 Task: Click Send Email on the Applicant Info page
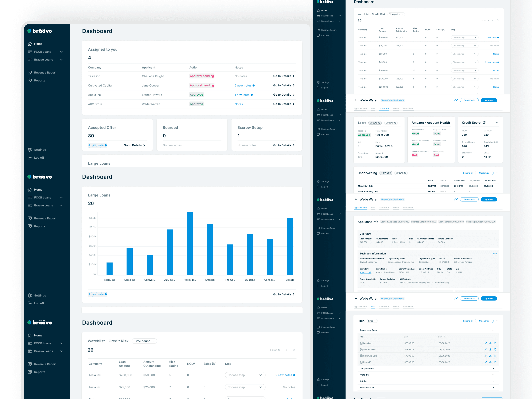469,199
